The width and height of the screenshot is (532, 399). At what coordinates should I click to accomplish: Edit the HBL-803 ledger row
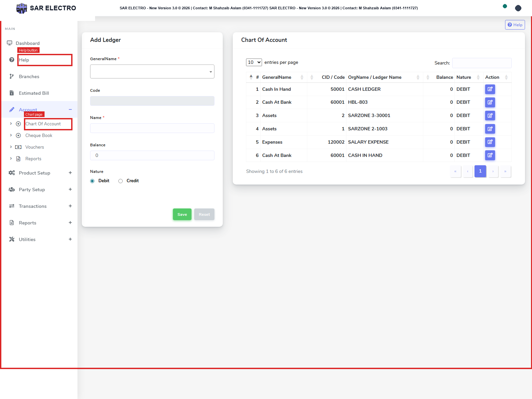[490, 102]
